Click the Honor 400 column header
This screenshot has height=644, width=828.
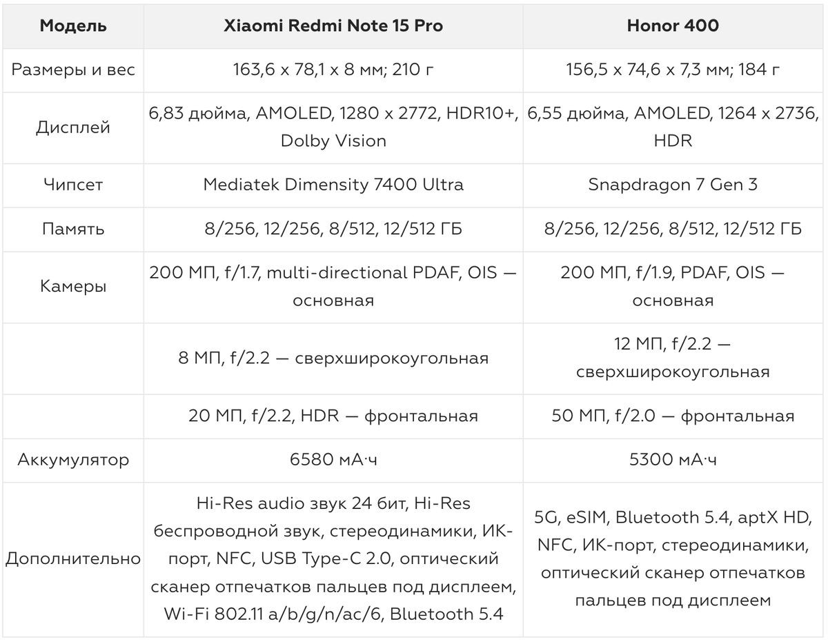(673, 26)
